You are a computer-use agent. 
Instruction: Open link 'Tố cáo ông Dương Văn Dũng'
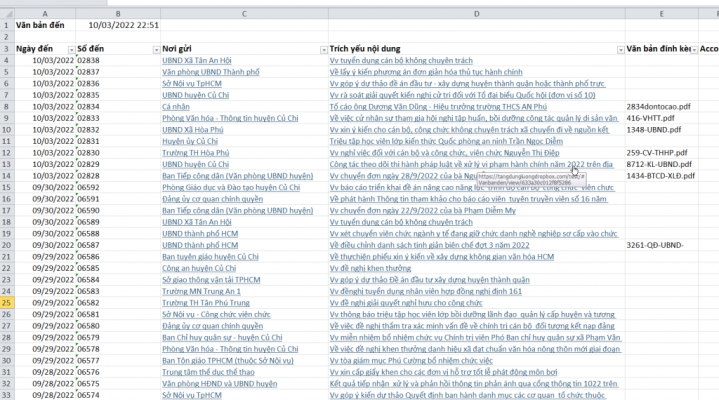click(x=438, y=106)
